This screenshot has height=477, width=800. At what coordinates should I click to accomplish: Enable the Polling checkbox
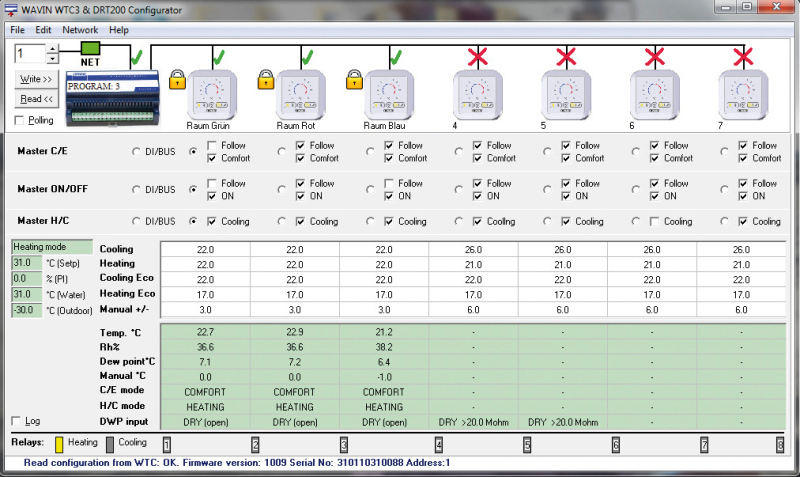point(19,120)
